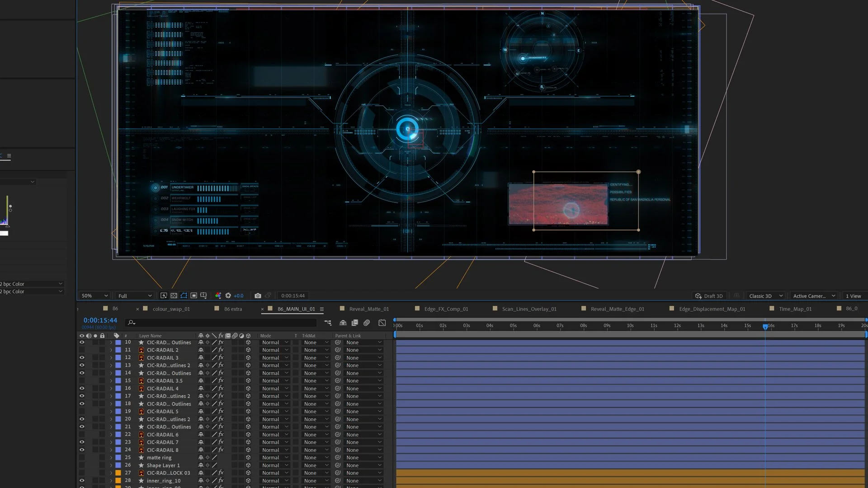Click the snapshot camera icon
The width and height of the screenshot is (868, 488).
pos(258,296)
